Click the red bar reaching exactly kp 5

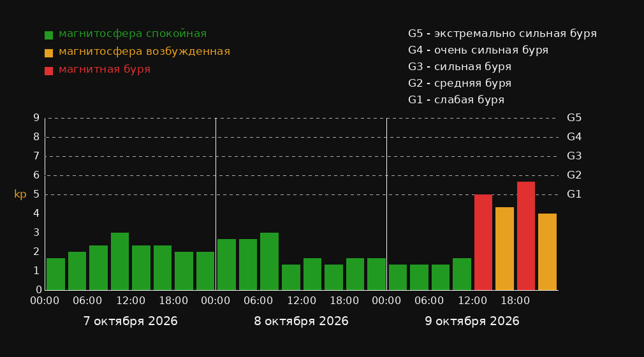[483, 242]
